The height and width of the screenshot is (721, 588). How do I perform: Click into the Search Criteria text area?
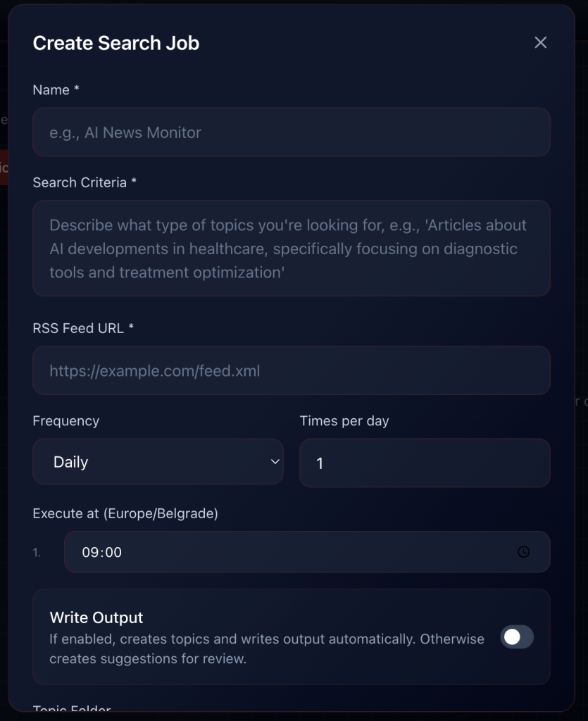(x=291, y=249)
